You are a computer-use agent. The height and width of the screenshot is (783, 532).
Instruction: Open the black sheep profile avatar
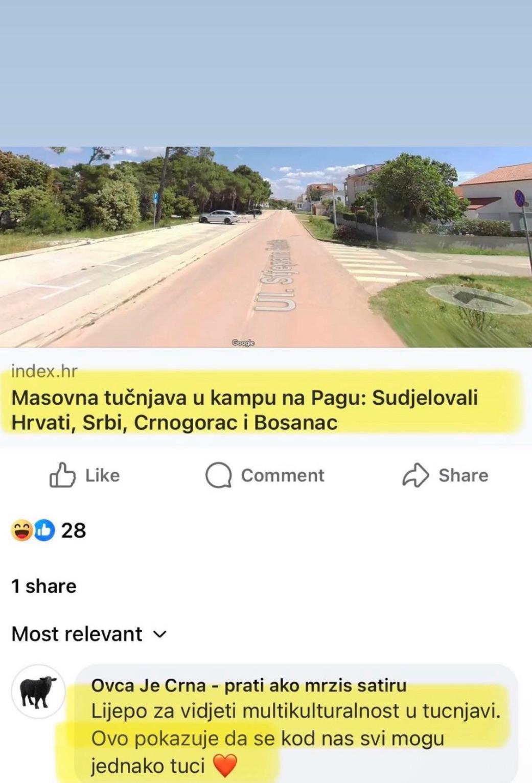pos(38,692)
